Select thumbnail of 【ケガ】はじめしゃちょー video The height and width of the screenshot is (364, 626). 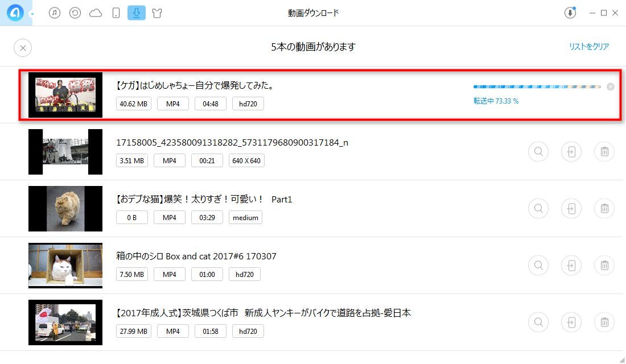65,95
